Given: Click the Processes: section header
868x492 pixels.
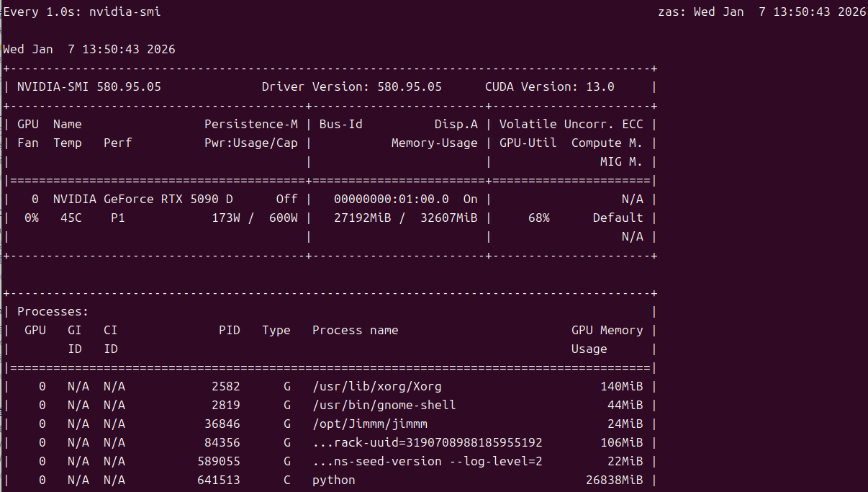Looking at the screenshot, I should coord(53,311).
